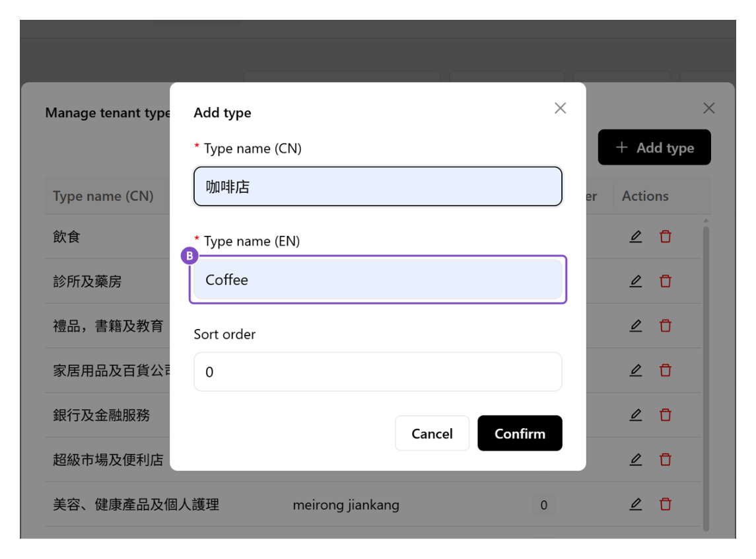This screenshot has height=559, width=756.
Task: Edit the meirong jiankang row
Action: pos(635,504)
